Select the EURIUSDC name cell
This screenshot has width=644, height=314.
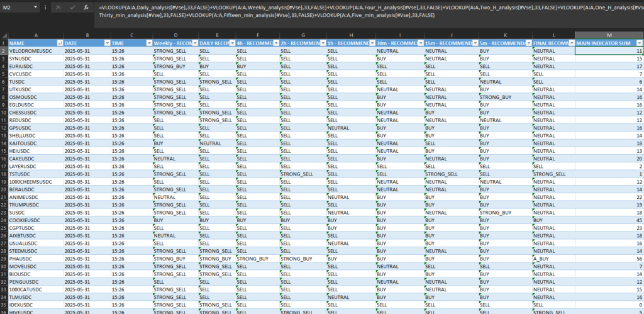tap(36, 66)
